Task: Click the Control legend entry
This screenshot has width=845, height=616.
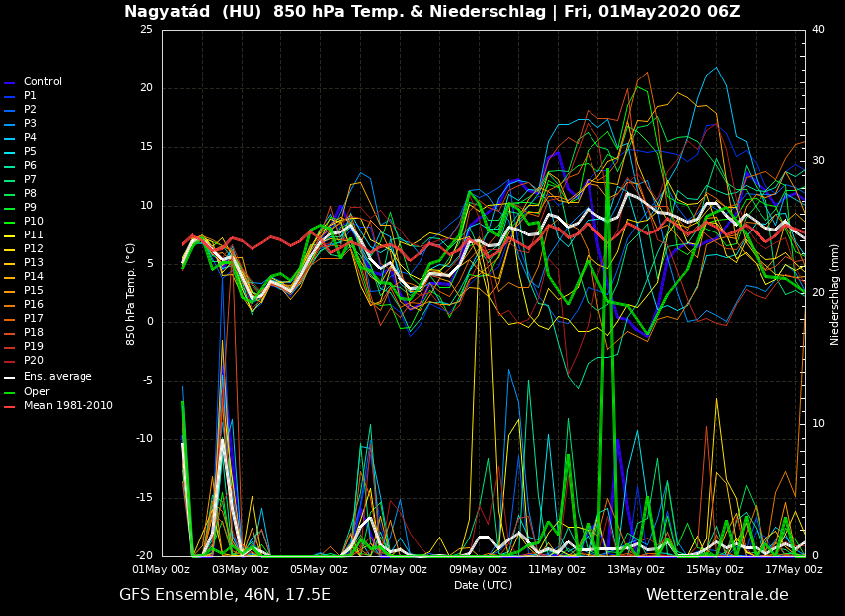Action: [x=42, y=82]
